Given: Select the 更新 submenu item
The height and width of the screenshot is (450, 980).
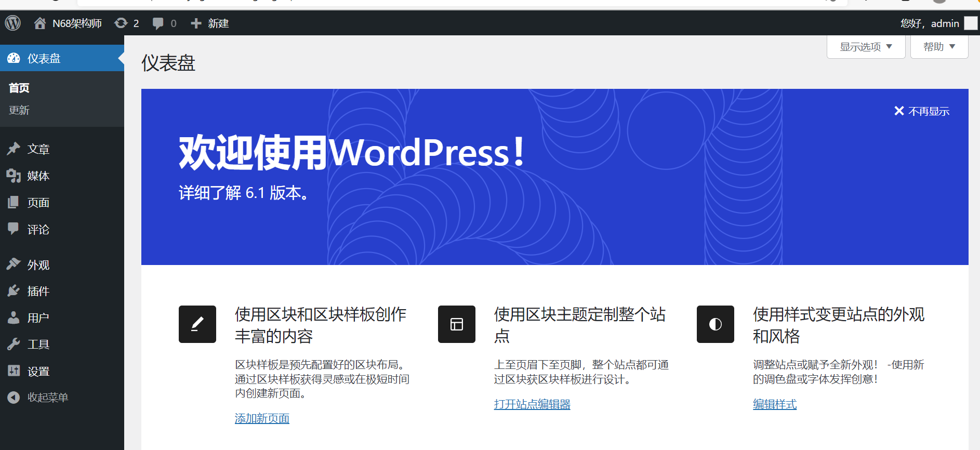Looking at the screenshot, I should click(19, 110).
